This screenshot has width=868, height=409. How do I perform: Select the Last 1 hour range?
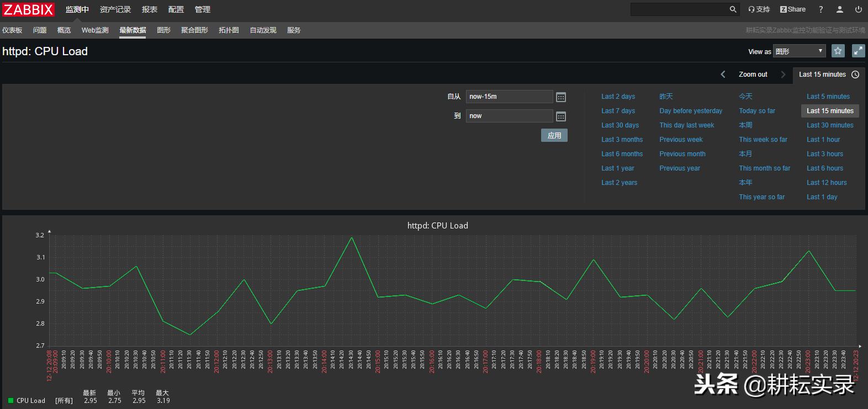pyautogui.click(x=823, y=140)
